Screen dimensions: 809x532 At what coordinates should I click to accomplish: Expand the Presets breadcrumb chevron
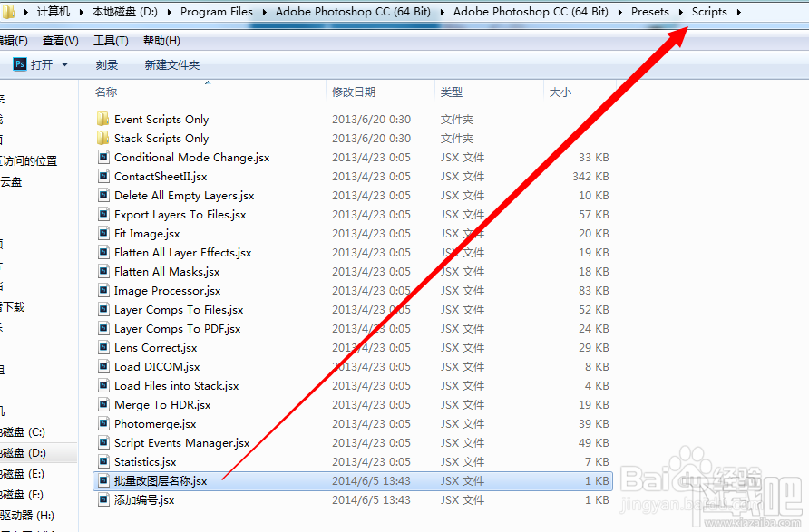coord(678,12)
